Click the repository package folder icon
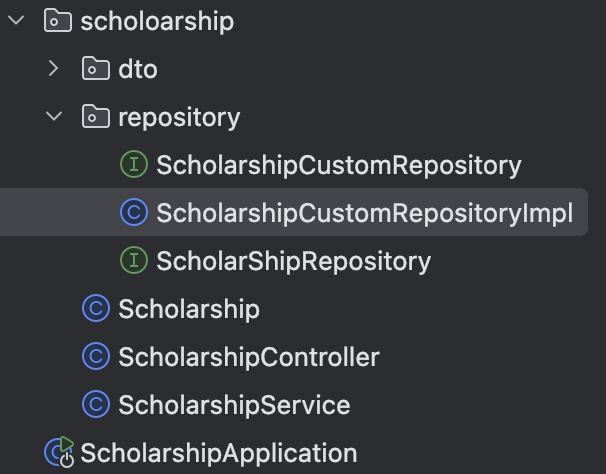Image resolution: width=606 pixels, height=474 pixels. tap(95, 116)
